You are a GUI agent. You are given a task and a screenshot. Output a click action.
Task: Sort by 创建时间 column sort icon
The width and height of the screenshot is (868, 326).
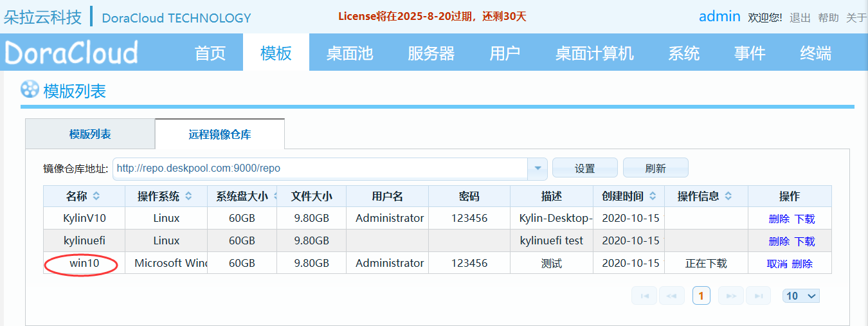(653, 196)
